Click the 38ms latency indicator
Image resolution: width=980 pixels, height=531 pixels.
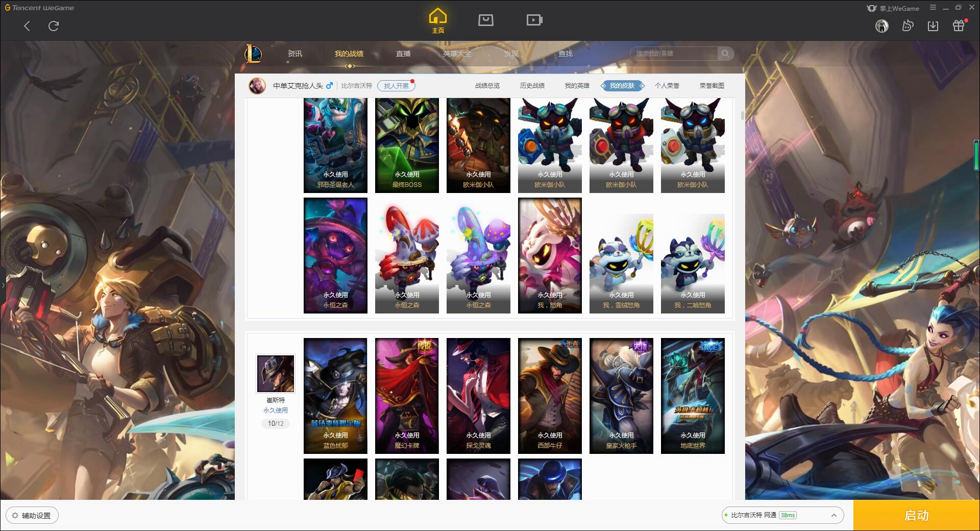pyautogui.click(x=788, y=515)
